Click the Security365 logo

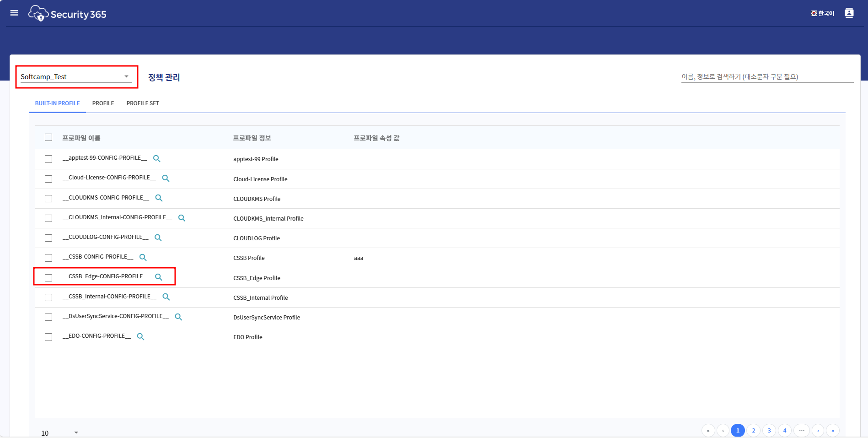coord(68,14)
